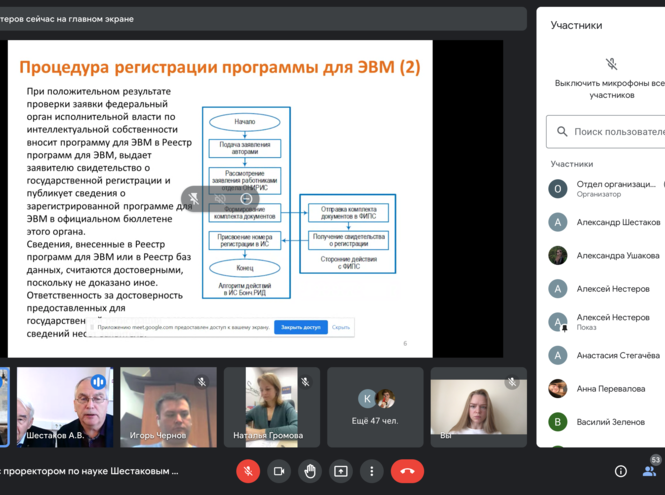Click Анастасия Стегачёва's avatar icon
The image size is (665, 495).
[558, 355]
